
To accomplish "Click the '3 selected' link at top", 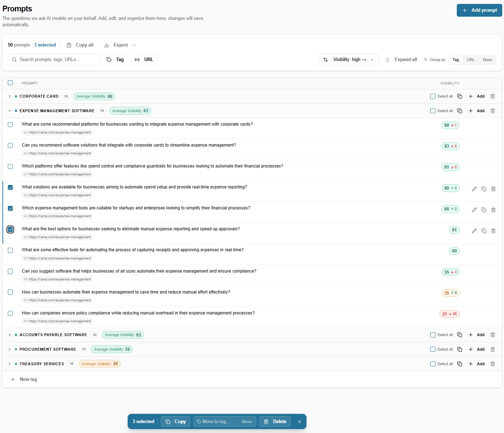I will 45,45.
